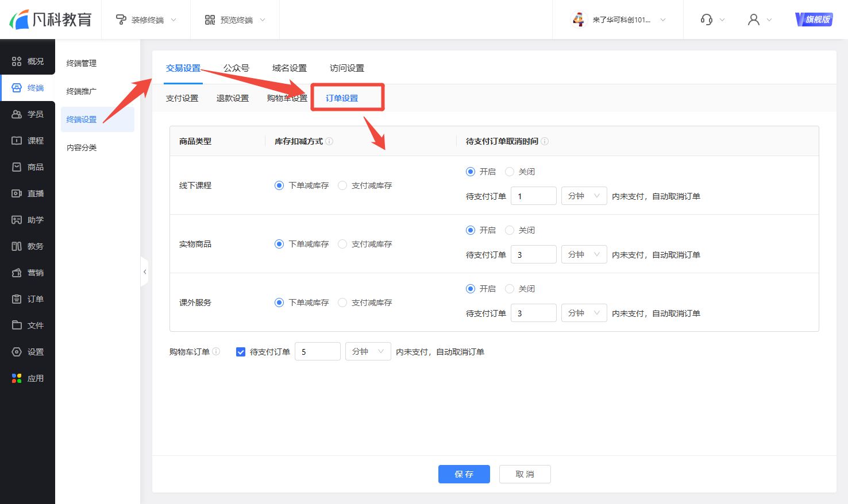Collapse the secondary sidebar with arrow handle

coord(145,272)
